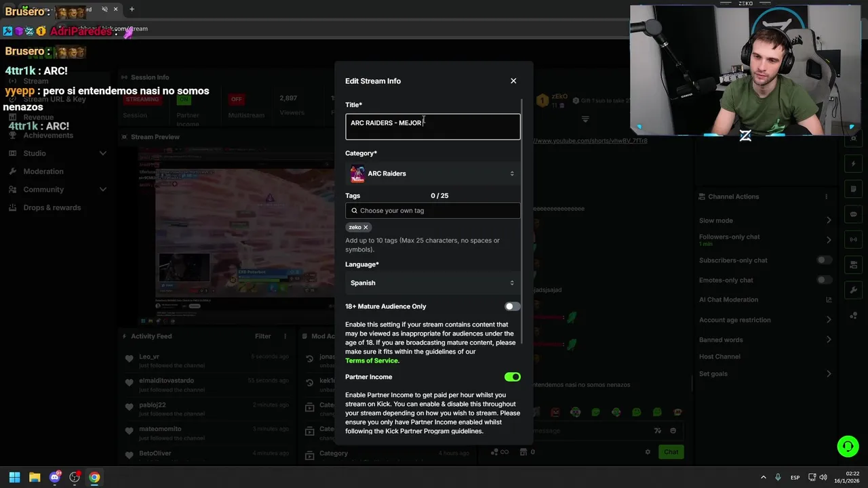Click the lightning bolt icon in right rail
The image size is (868, 488).
click(854, 164)
